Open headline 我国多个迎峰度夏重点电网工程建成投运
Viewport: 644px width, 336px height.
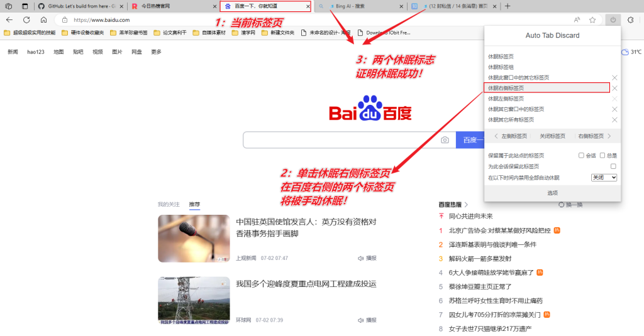point(306,284)
